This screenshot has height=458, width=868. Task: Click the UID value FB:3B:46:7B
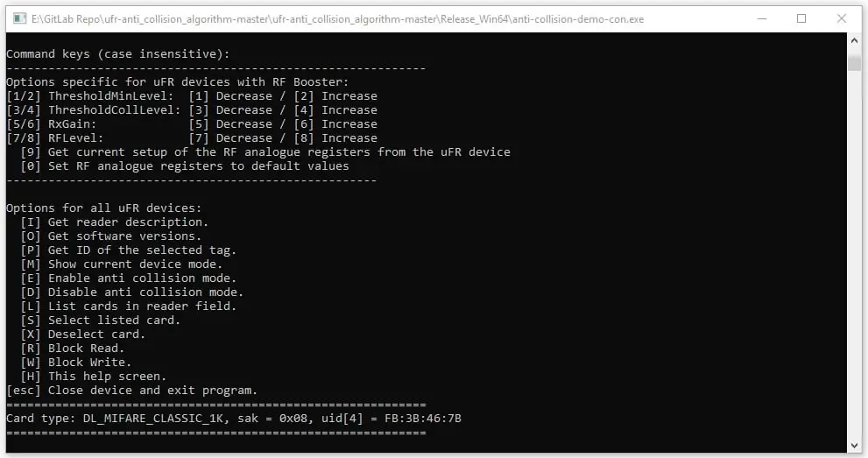423,419
